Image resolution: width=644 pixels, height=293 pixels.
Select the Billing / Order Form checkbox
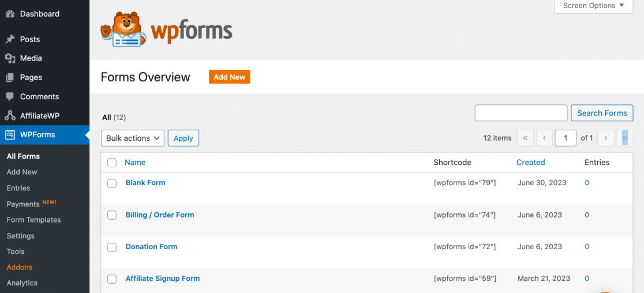point(112,215)
